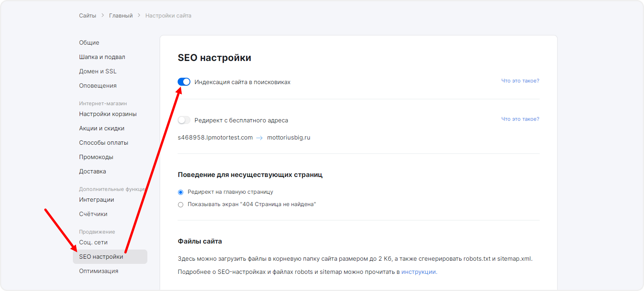
Task: Open the "Оповещения" section
Action: (98, 86)
